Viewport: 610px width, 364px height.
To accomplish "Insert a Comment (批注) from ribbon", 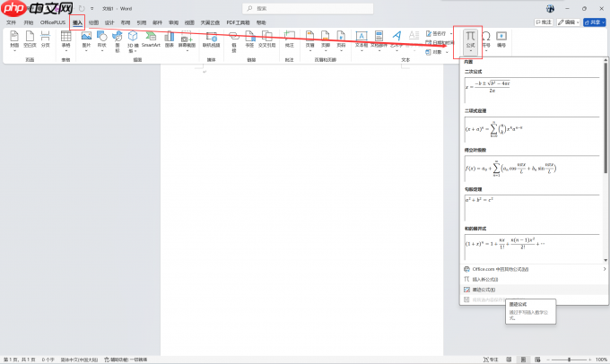I will (290, 40).
